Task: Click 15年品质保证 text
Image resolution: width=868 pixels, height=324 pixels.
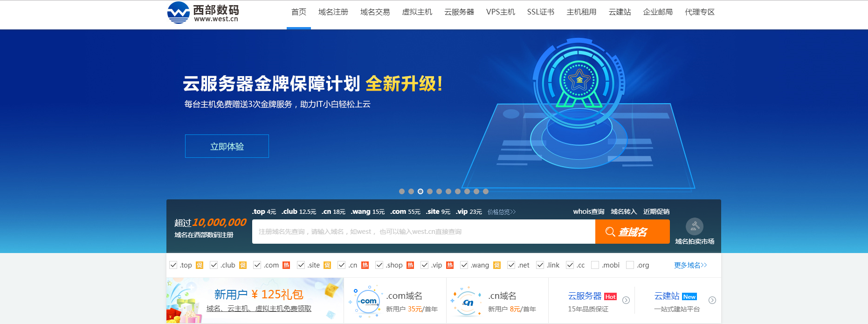Action: coord(588,309)
